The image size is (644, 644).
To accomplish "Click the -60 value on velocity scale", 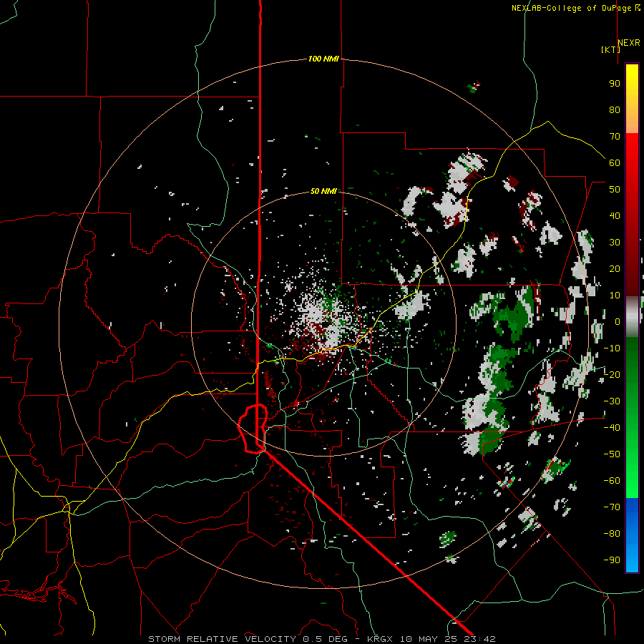I will pos(612,481).
